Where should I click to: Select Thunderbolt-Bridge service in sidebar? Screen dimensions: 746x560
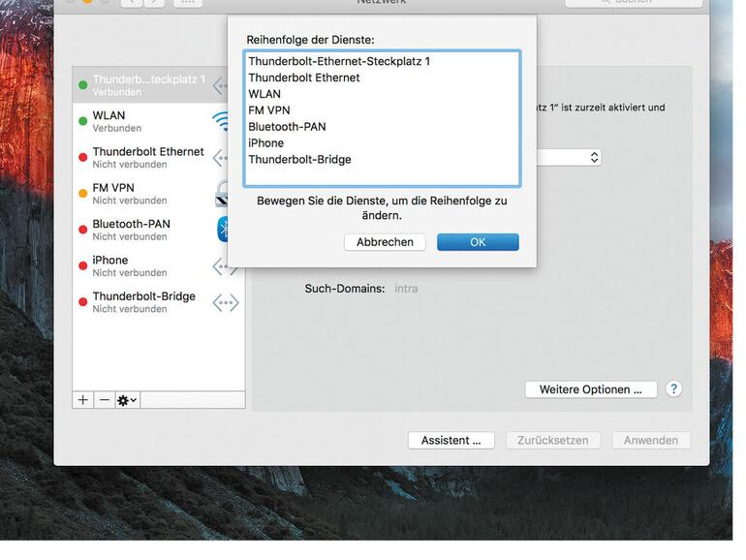(159, 302)
